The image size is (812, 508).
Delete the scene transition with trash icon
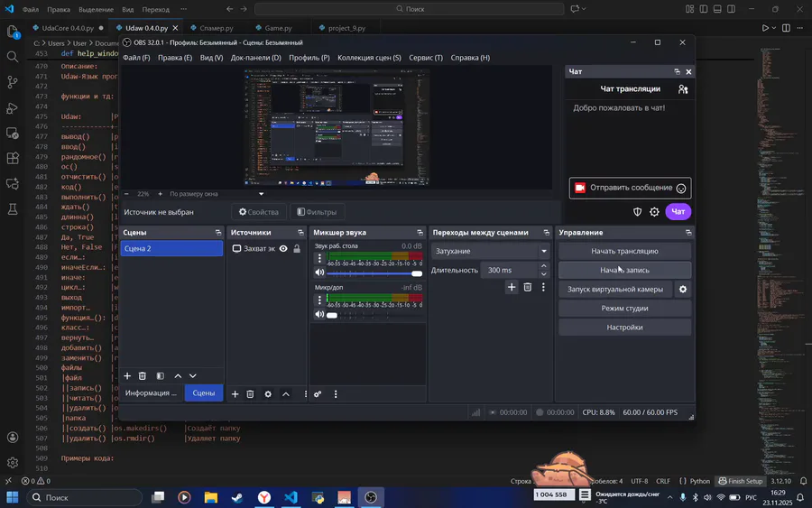coord(528,287)
